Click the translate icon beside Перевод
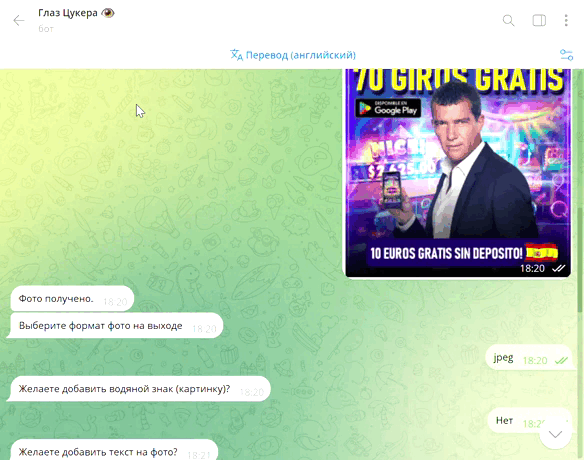 [x=236, y=55]
